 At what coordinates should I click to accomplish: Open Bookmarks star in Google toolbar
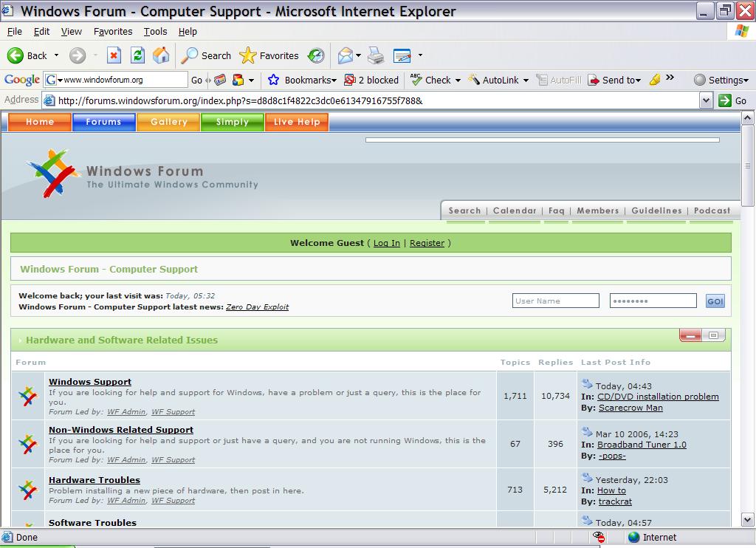tap(273, 80)
